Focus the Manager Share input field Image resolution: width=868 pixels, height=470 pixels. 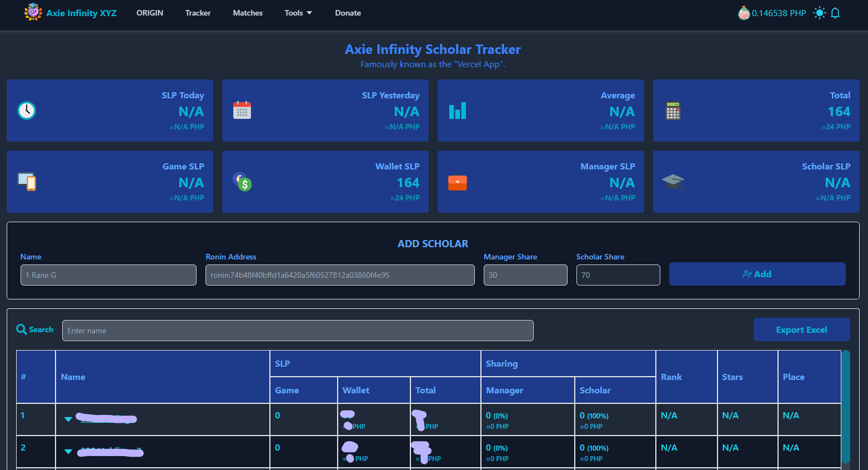tap(525, 275)
